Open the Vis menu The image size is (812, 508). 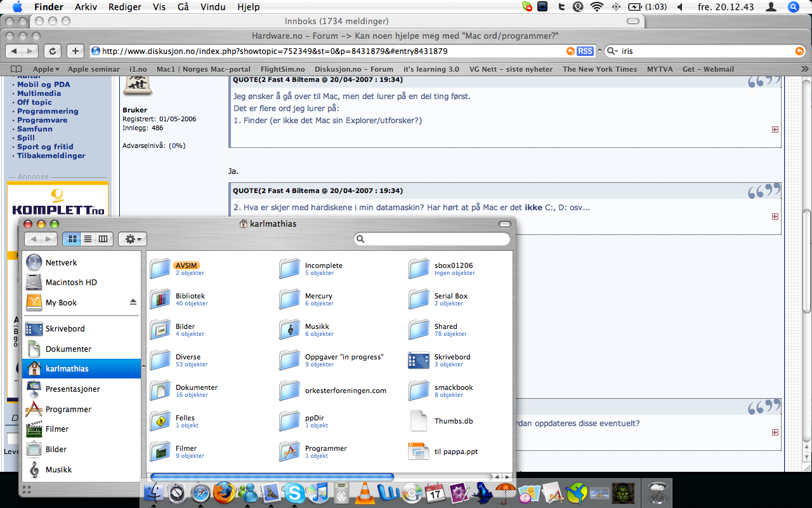point(160,7)
